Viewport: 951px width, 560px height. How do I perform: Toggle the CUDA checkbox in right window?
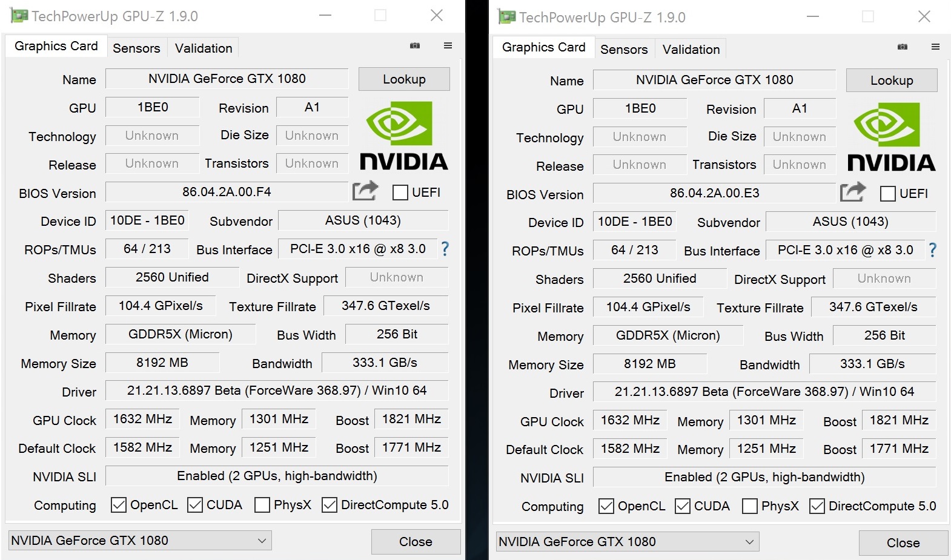click(x=683, y=506)
